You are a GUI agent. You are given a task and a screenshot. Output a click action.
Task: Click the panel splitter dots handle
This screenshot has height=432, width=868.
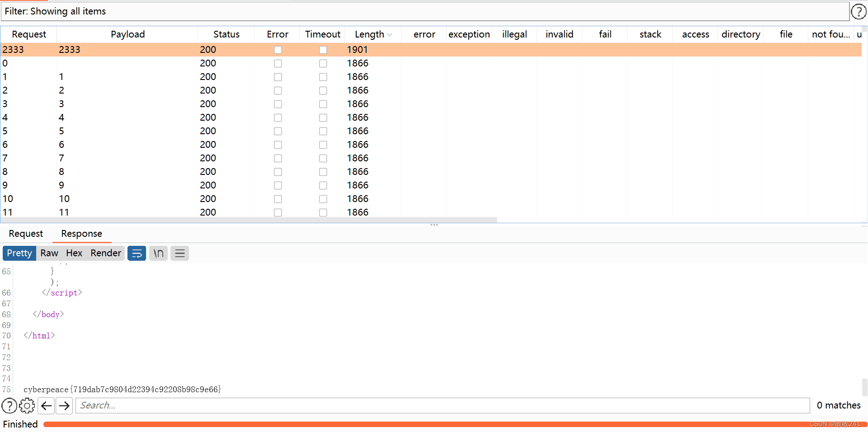pyautogui.click(x=434, y=225)
